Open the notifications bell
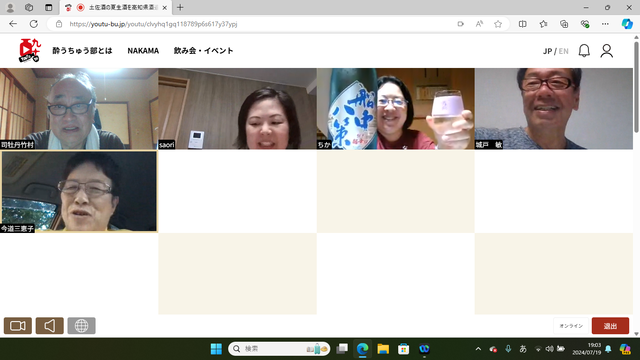 tap(584, 51)
